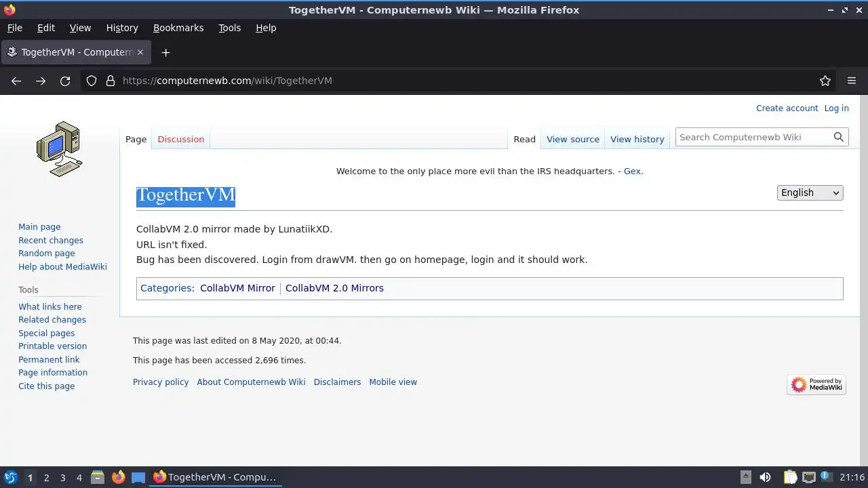Open the clipboard manager tray icon
The image size is (868, 488).
coord(790,477)
